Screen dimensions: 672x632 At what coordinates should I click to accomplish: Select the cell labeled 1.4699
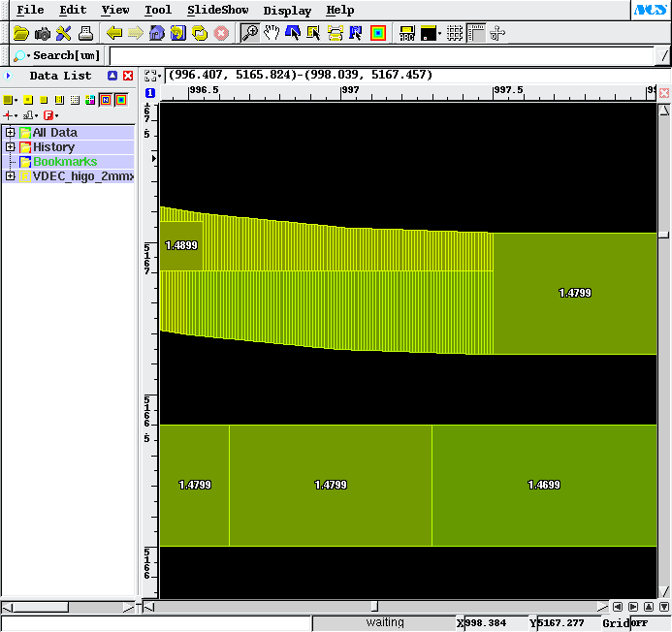click(544, 485)
